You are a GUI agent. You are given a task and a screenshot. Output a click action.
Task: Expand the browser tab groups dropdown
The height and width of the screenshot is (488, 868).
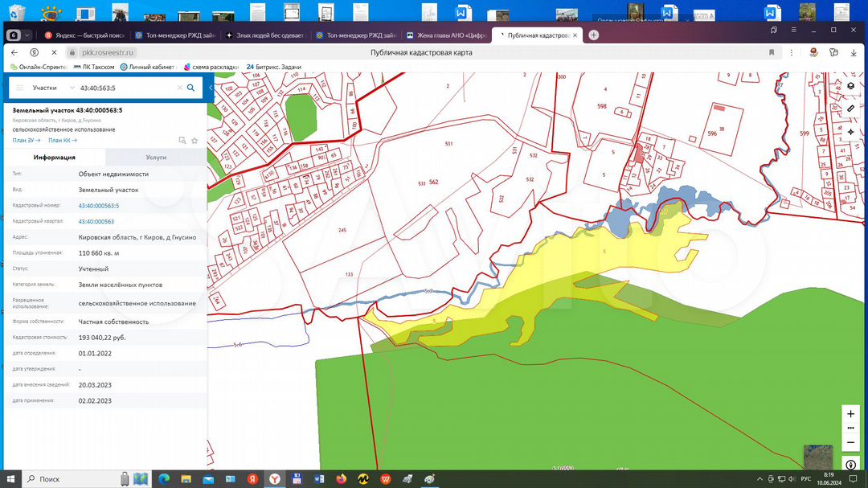pos(28,35)
